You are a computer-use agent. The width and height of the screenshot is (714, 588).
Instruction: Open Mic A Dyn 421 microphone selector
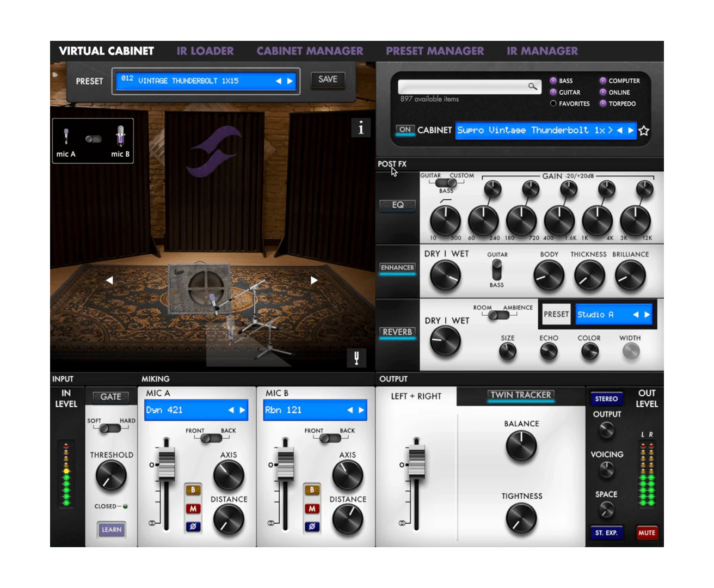(196, 410)
